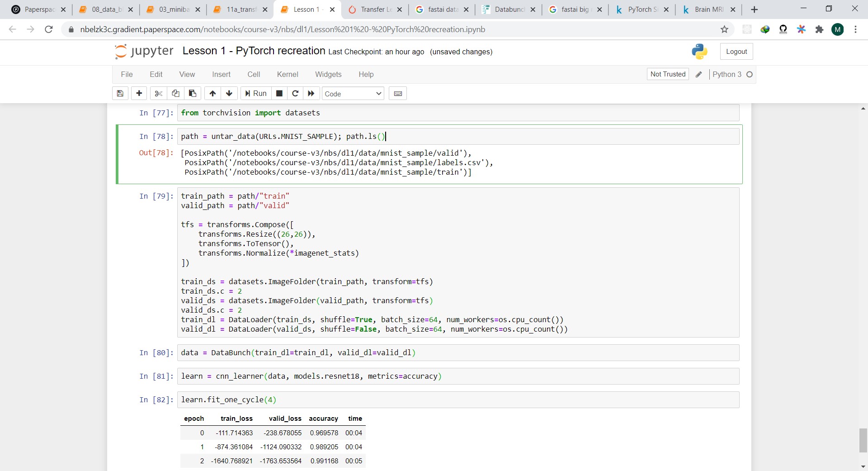Viewport: 868px width, 471px height.
Task: Click the Logout button
Action: pos(736,52)
